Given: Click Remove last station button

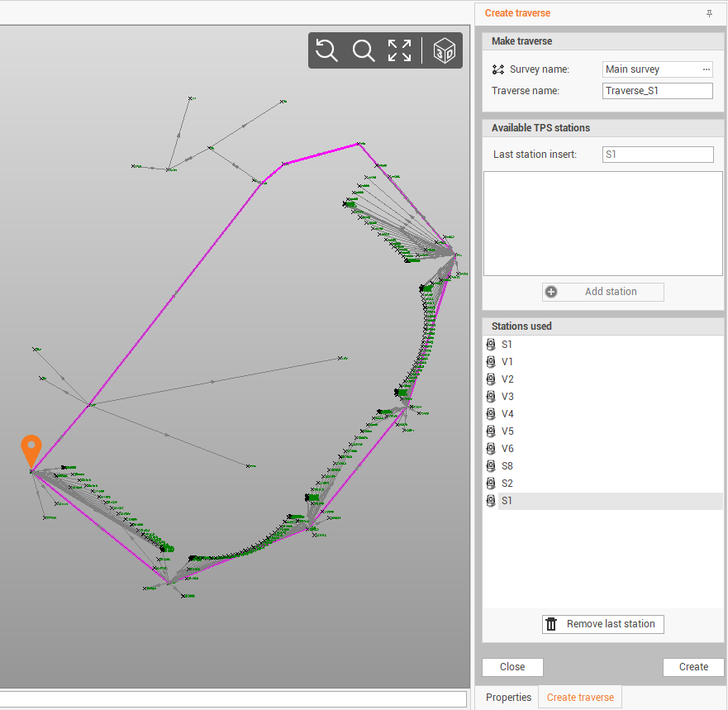Looking at the screenshot, I should 602,624.
